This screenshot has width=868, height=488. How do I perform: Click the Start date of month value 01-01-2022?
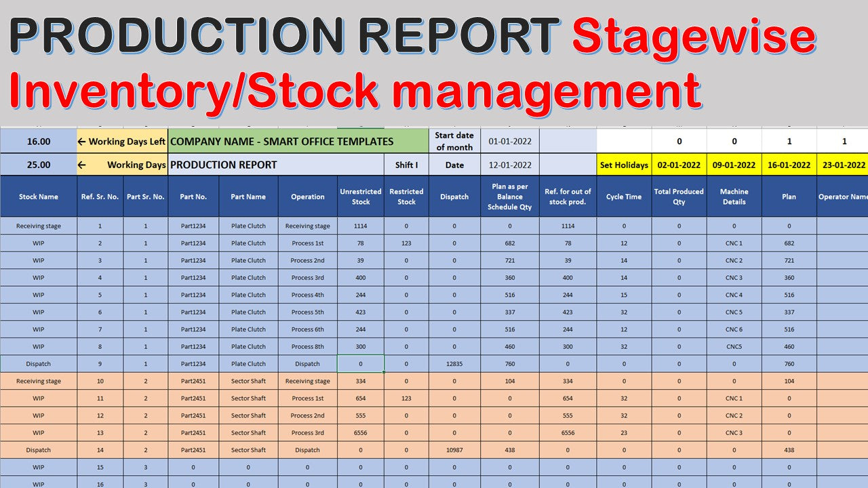[509, 141]
